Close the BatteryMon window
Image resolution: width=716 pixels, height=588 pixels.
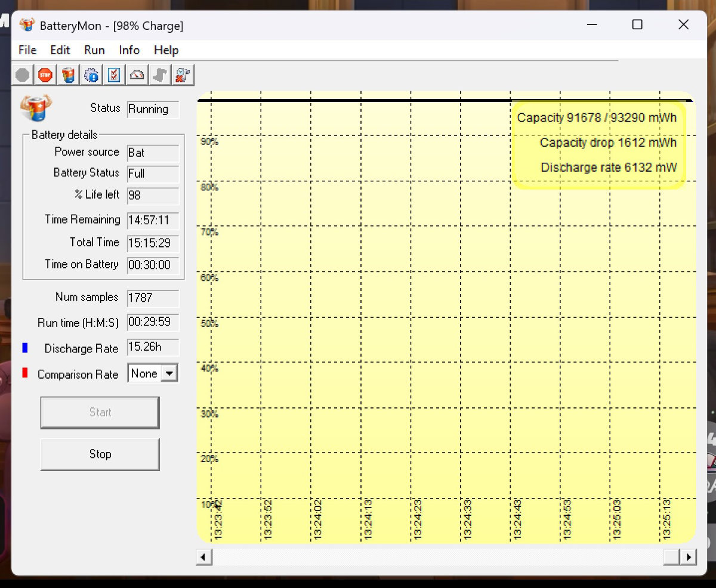(x=684, y=24)
